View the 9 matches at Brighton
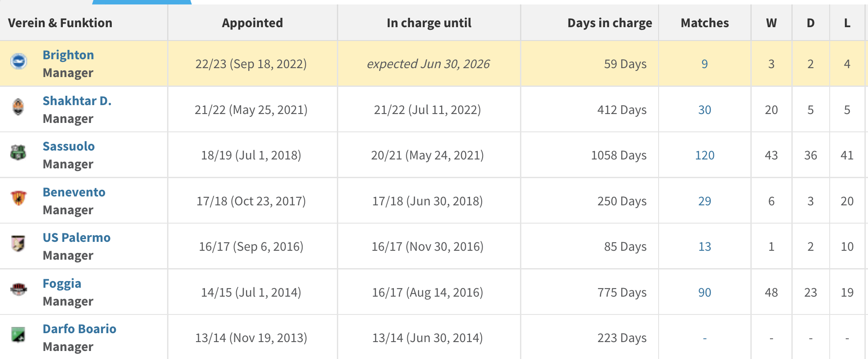 (705, 64)
